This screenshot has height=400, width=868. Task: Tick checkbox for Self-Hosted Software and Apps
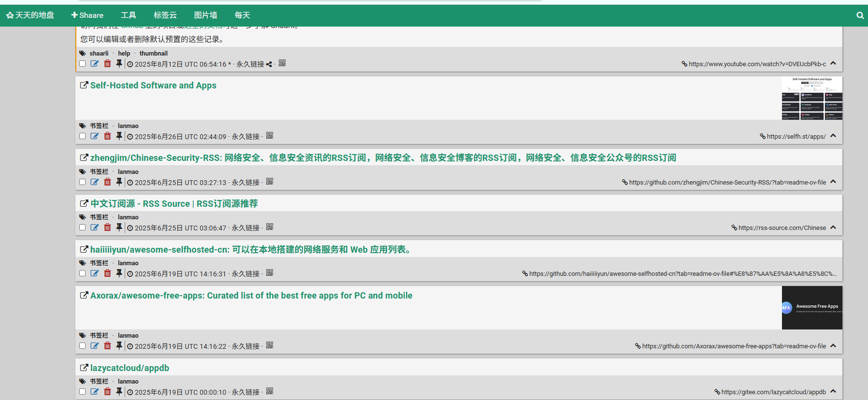(82, 136)
